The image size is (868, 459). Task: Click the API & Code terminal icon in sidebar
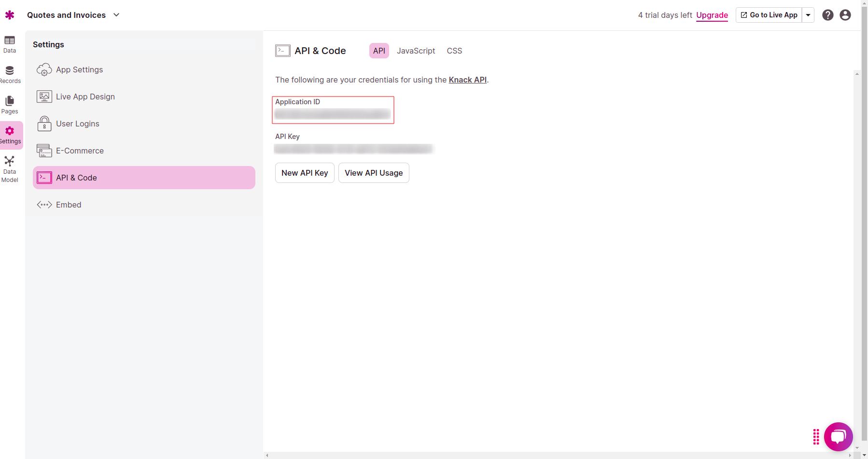(x=44, y=178)
